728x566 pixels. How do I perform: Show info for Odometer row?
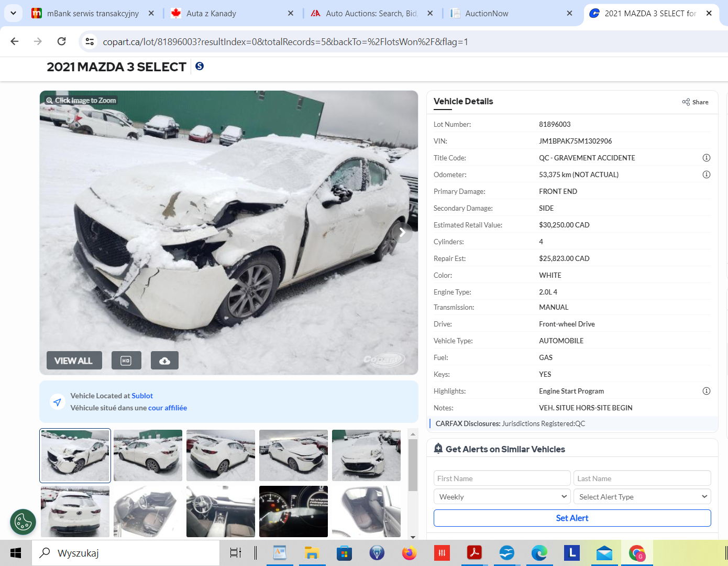[x=706, y=175]
